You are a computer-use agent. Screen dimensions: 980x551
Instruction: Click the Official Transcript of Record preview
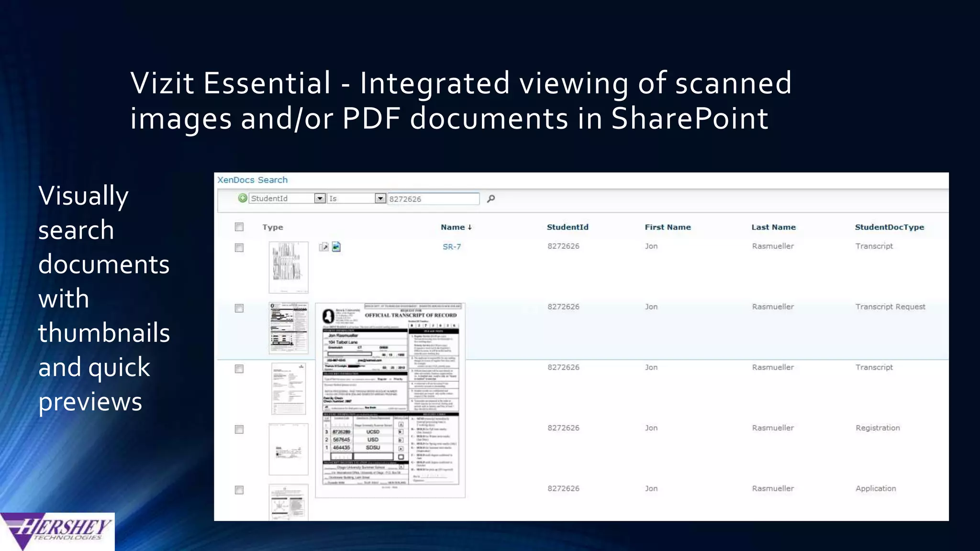(390, 400)
